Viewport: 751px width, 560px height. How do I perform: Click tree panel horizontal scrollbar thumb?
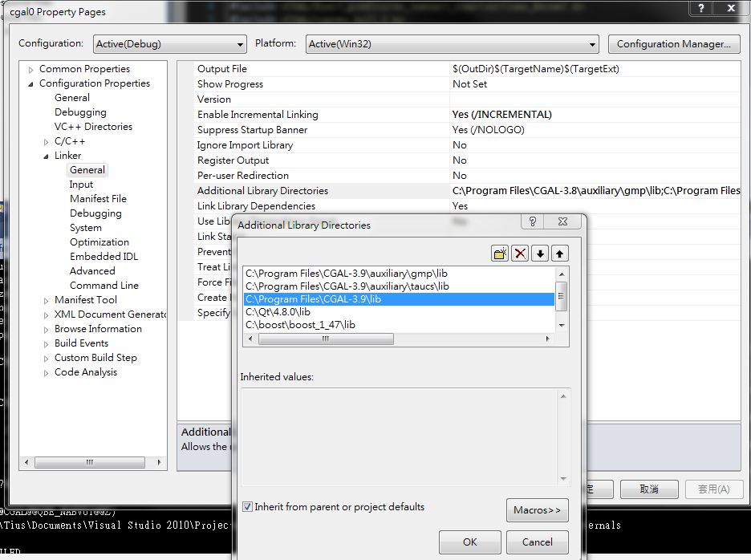tap(90, 463)
